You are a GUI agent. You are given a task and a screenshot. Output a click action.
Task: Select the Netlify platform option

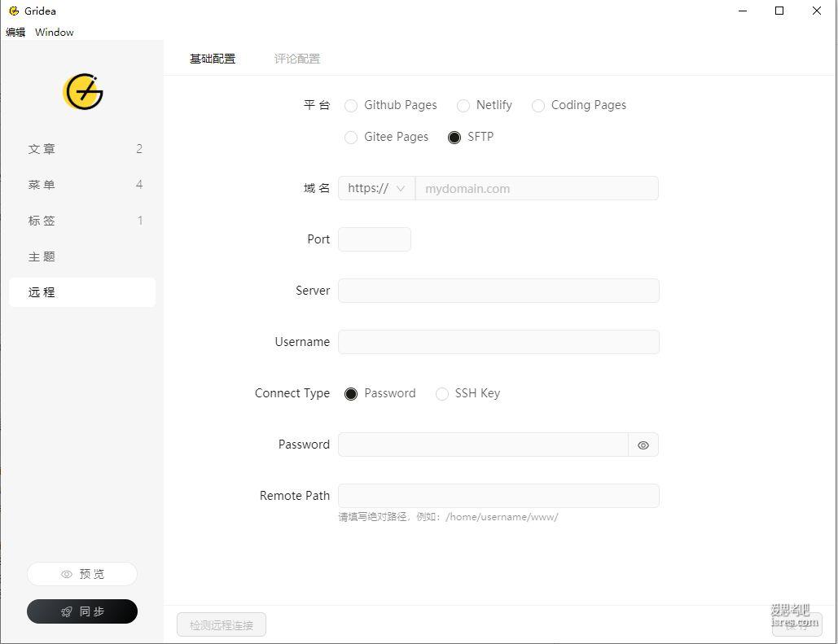463,105
